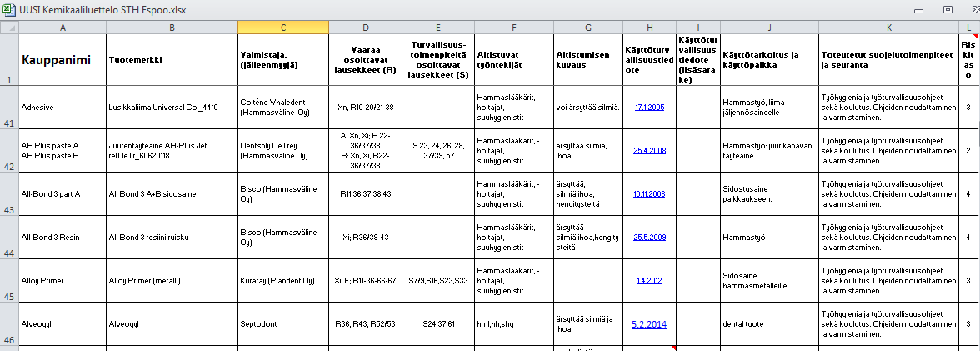Select column H header

[x=649, y=27]
